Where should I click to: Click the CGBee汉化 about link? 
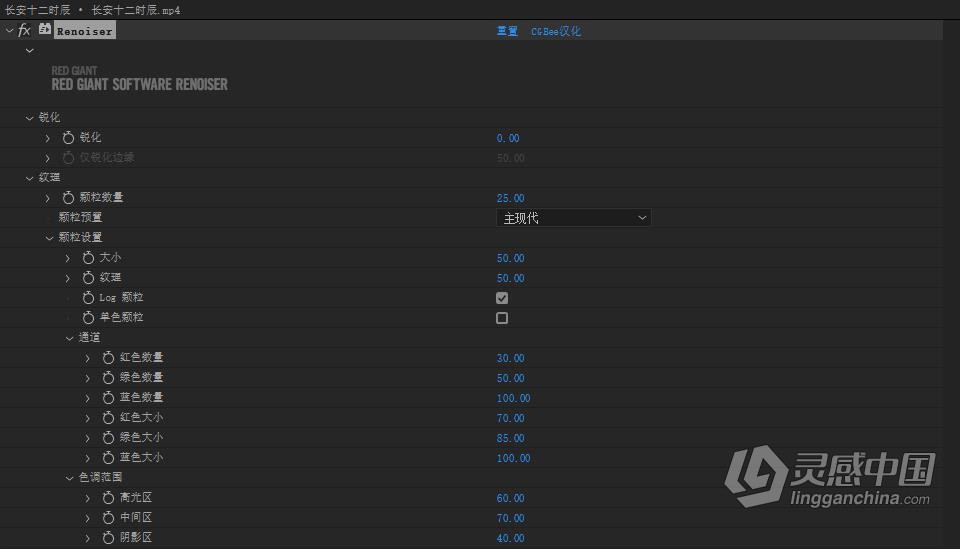click(556, 31)
